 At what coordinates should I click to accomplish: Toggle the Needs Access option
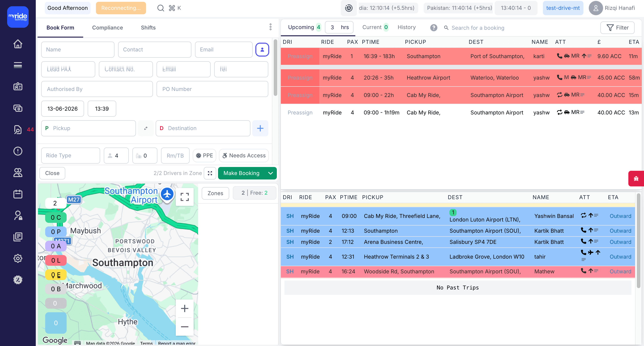pos(244,155)
